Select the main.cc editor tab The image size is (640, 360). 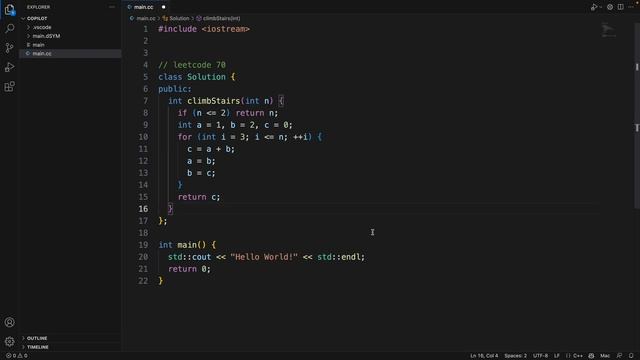(x=145, y=7)
